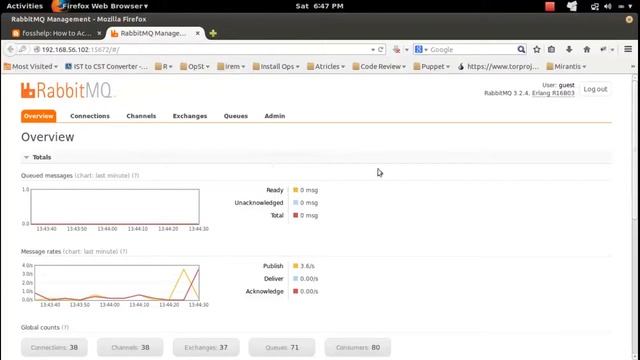Select the Overview tab

(x=38, y=116)
